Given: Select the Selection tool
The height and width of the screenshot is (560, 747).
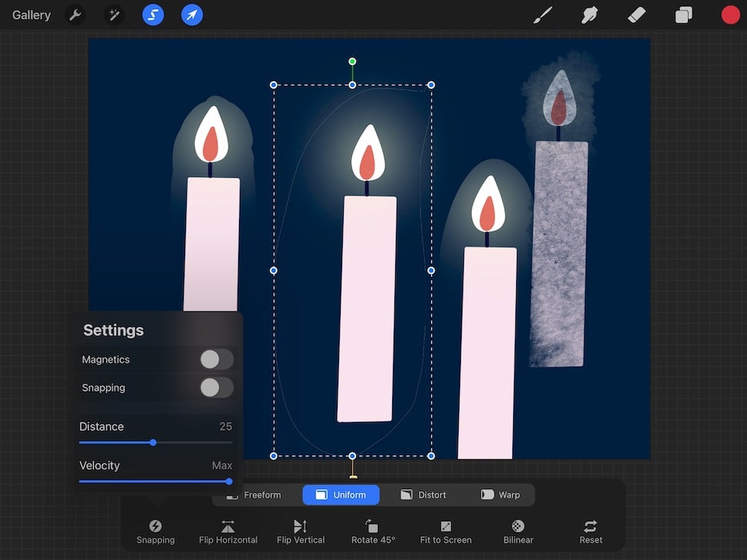Looking at the screenshot, I should [x=152, y=14].
